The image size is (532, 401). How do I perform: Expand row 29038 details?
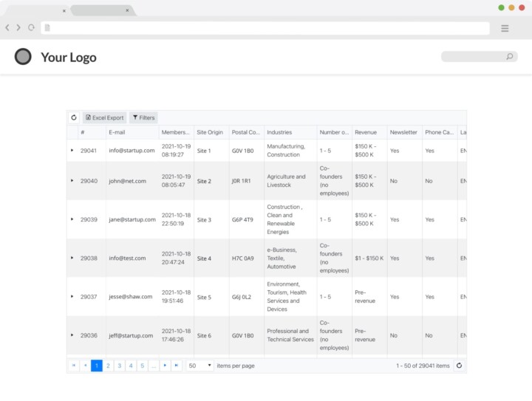[72, 258]
